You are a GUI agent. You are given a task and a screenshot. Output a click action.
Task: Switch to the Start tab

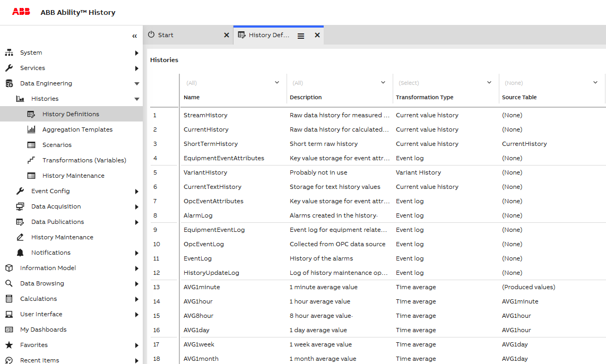coord(188,35)
